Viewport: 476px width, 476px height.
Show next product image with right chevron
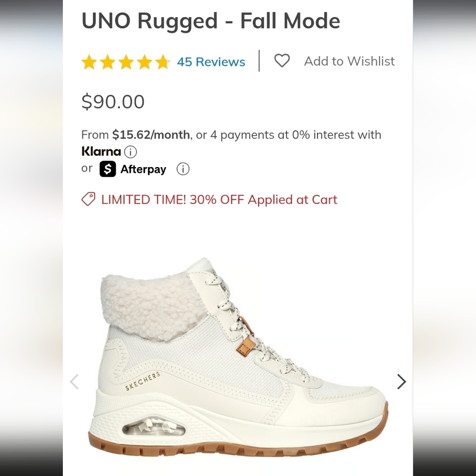(x=401, y=382)
